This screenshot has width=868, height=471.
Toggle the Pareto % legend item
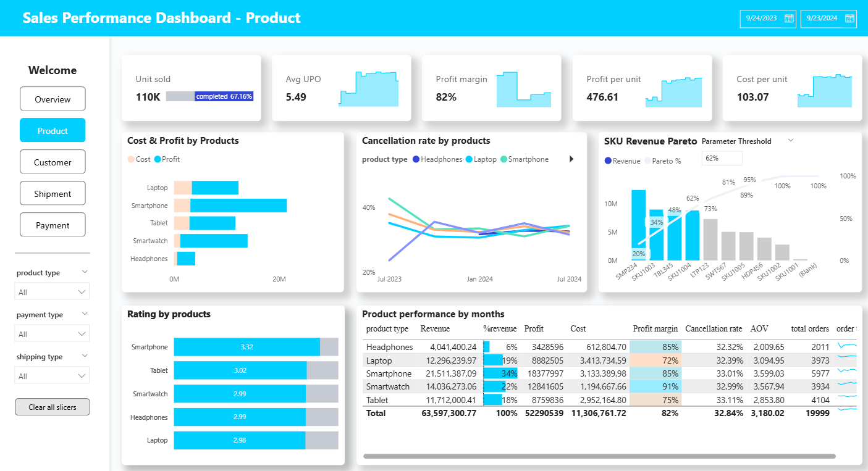tap(662, 161)
